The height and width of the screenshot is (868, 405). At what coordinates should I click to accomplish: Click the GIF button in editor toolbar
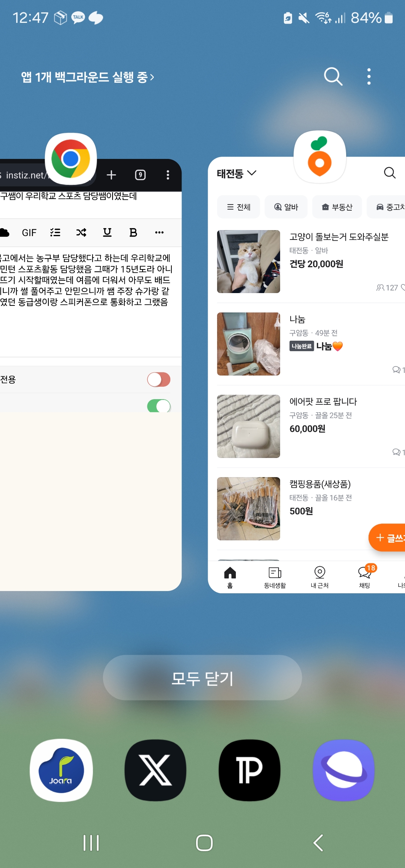(29, 233)
